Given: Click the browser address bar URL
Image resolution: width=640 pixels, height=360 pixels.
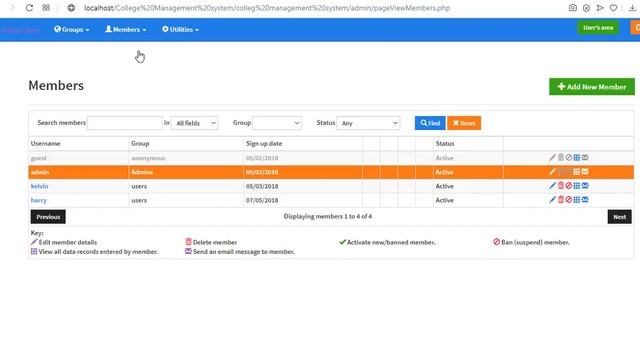Looking at the screenshot, I should (x=267, y=8).
